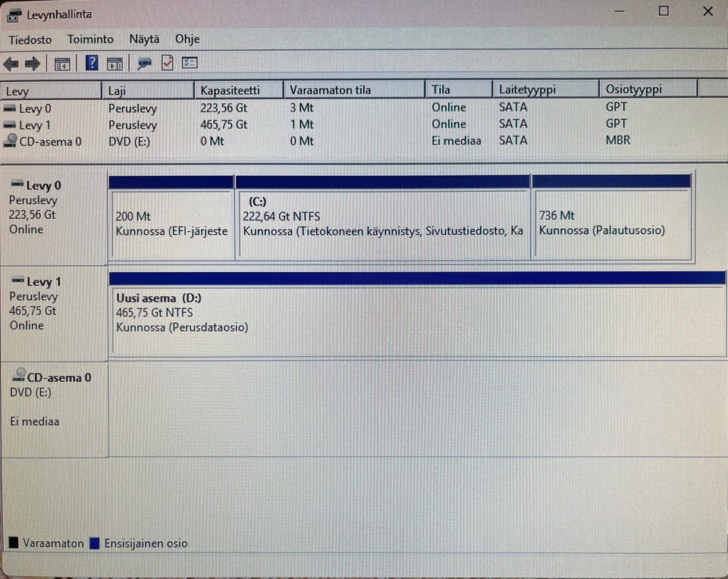
Task: Click the black Varaamaton legend swatch
Action: (x=14, y=543)
